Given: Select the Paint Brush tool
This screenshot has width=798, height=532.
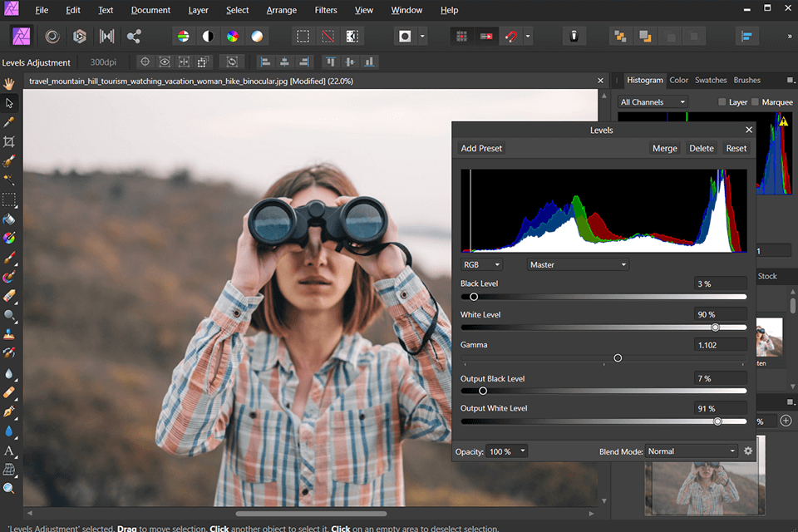Looking at the screenshot, I should [9, 258].
